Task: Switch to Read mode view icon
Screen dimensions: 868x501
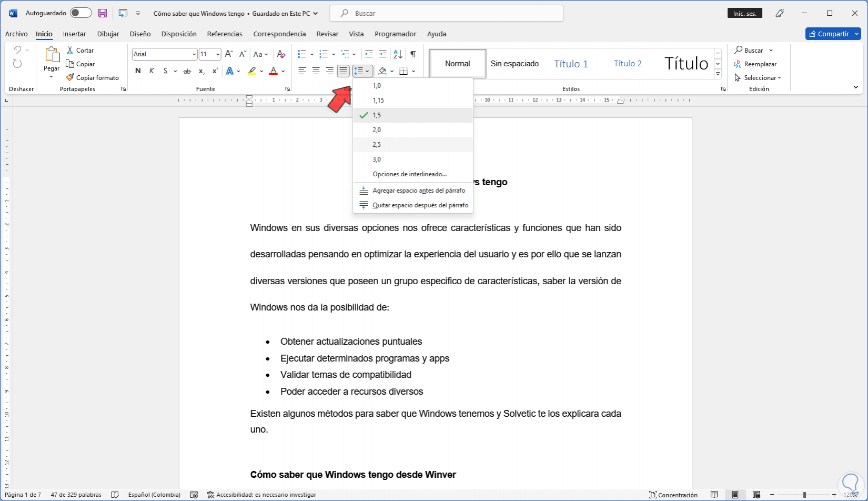Action: [x=714, y=495]
